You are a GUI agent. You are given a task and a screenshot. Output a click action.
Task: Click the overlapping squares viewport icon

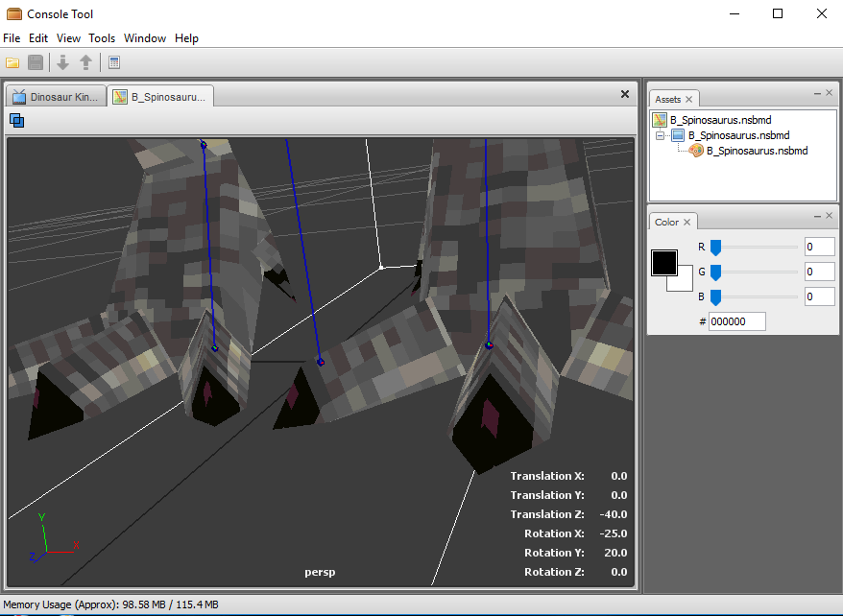(x=16, y=120)
